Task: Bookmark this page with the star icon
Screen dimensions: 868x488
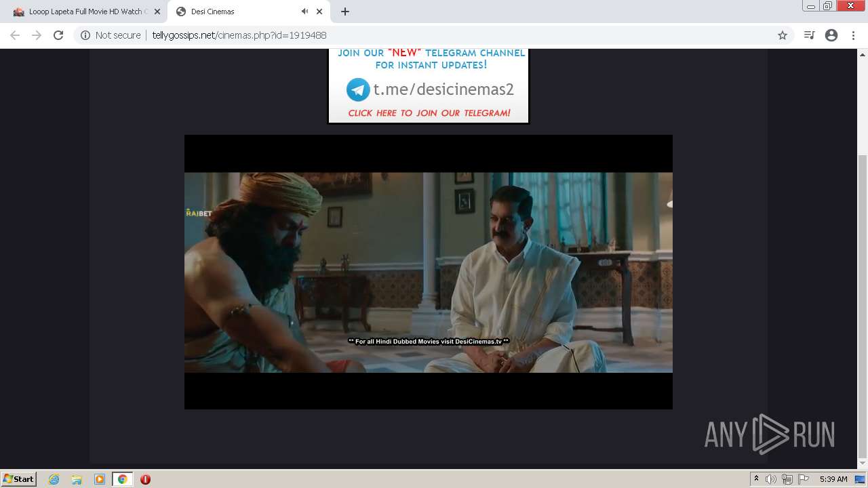Action: 783,35
